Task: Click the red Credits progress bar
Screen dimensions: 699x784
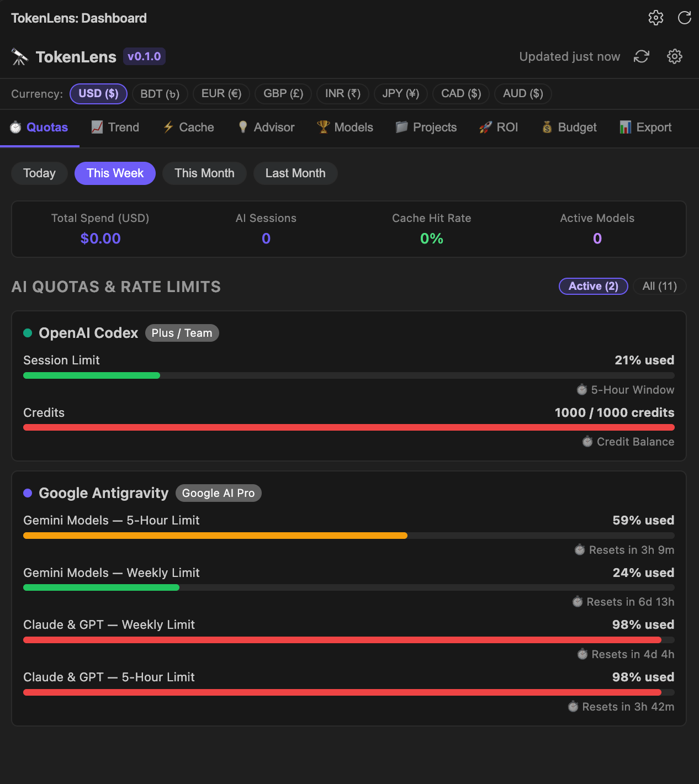Action: click(349, 427)
